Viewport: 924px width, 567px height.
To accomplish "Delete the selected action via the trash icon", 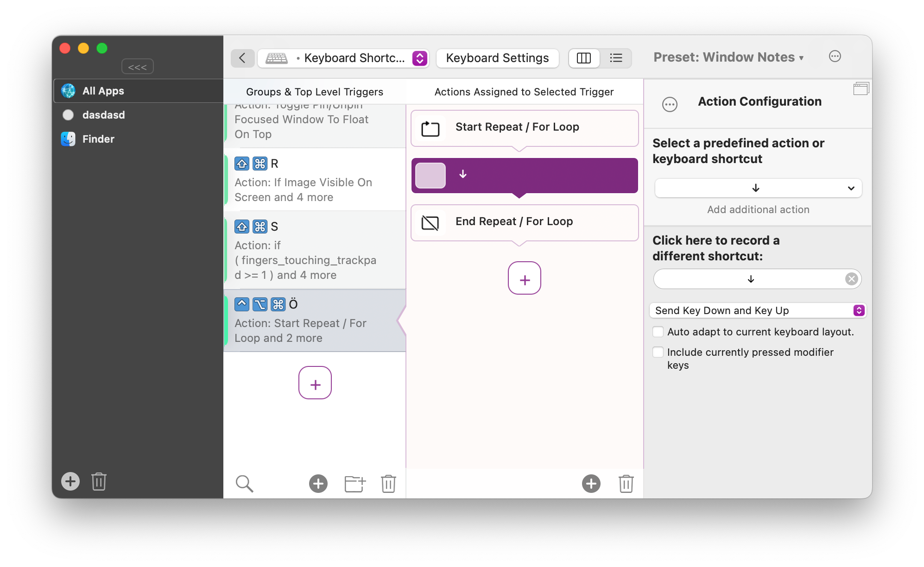I will point(626,483).
